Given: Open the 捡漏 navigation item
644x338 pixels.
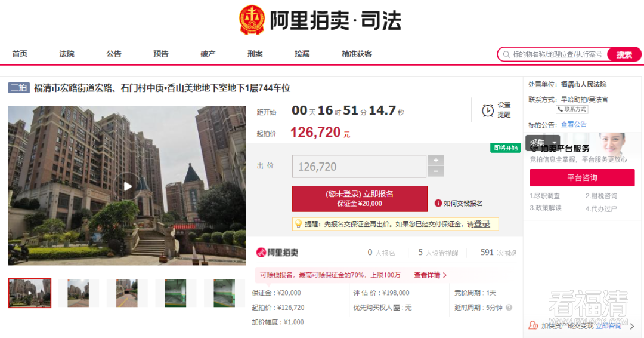Looking at the screenshot, I should pos(302,54).
